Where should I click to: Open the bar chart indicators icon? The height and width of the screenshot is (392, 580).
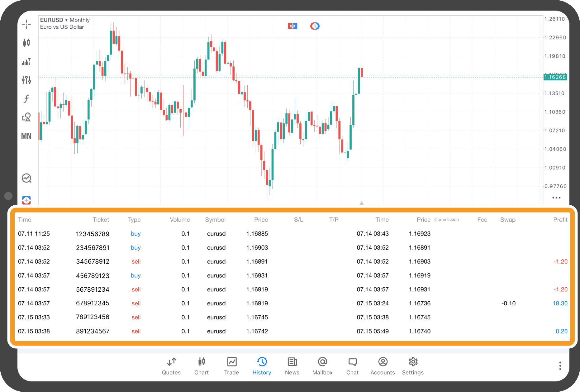pyautogui.click(x=26, y=61)
